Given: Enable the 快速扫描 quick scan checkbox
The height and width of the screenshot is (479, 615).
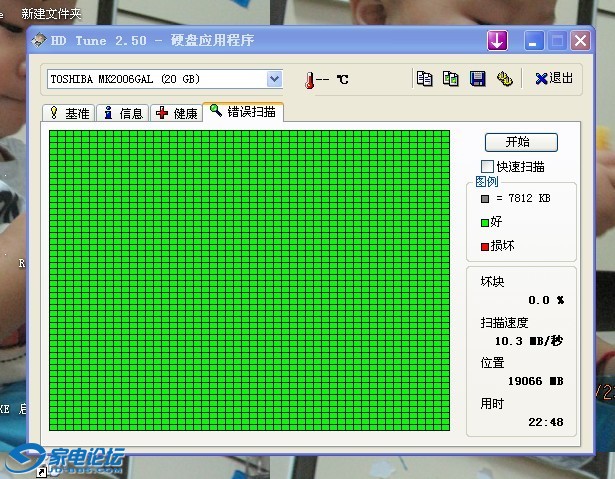Looking at the screenshot, I should click(487, 166).
